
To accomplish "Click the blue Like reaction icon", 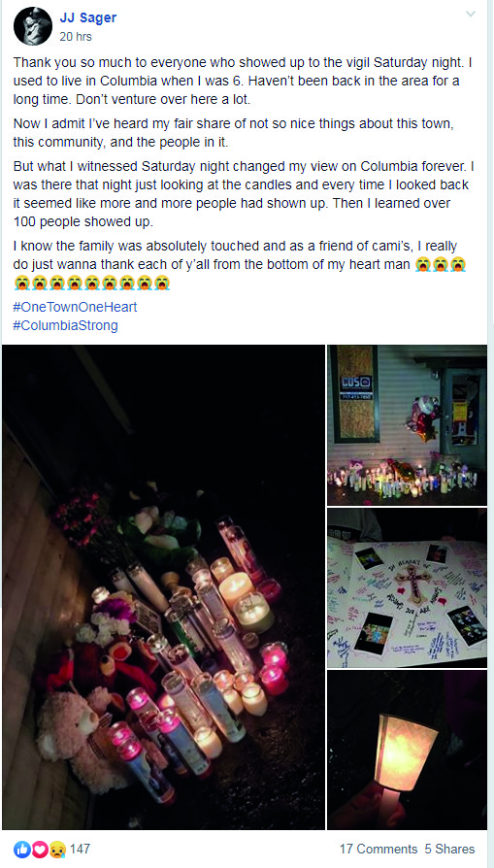I will coord(22,850).
